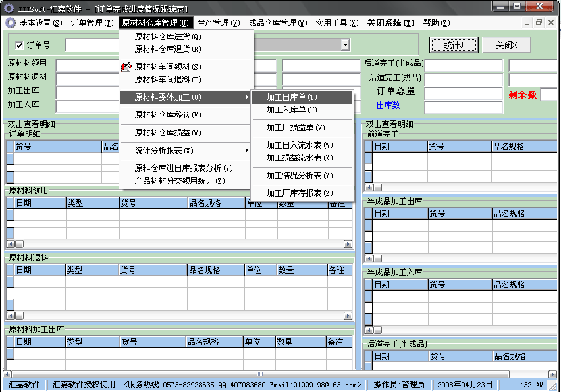
Task: Click the 原材料领用 input field
Action: (88, 65)
